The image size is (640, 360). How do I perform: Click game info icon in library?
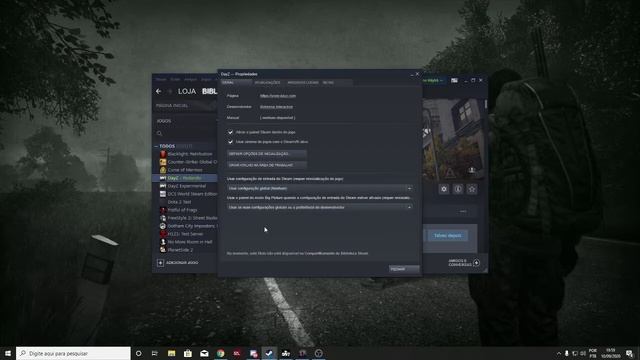(458, 189)
